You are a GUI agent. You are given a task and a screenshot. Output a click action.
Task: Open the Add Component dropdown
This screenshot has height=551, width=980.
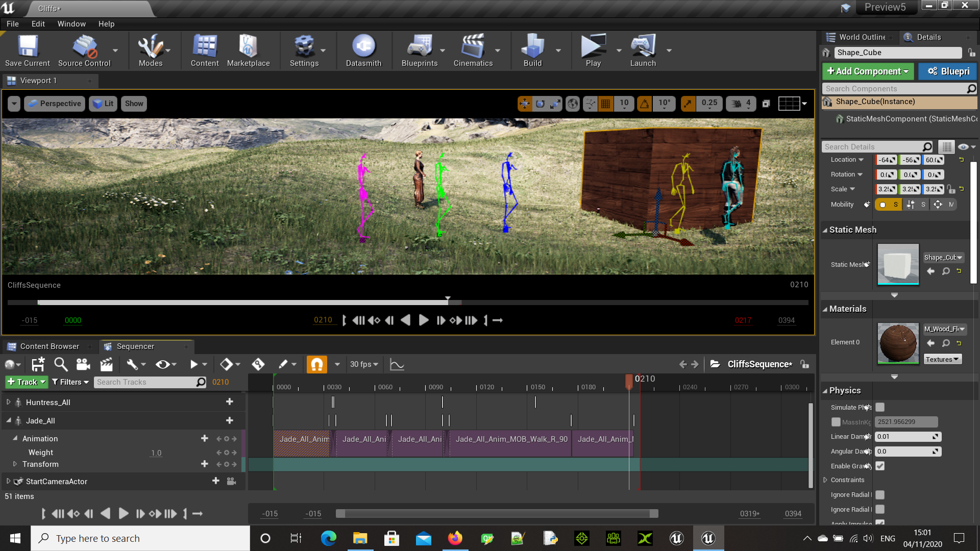point(868,71)
